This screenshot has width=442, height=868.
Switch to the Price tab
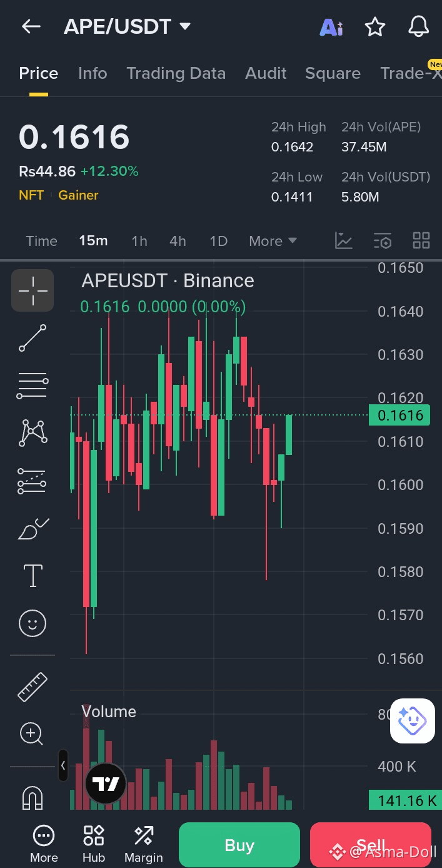(39, 73)
